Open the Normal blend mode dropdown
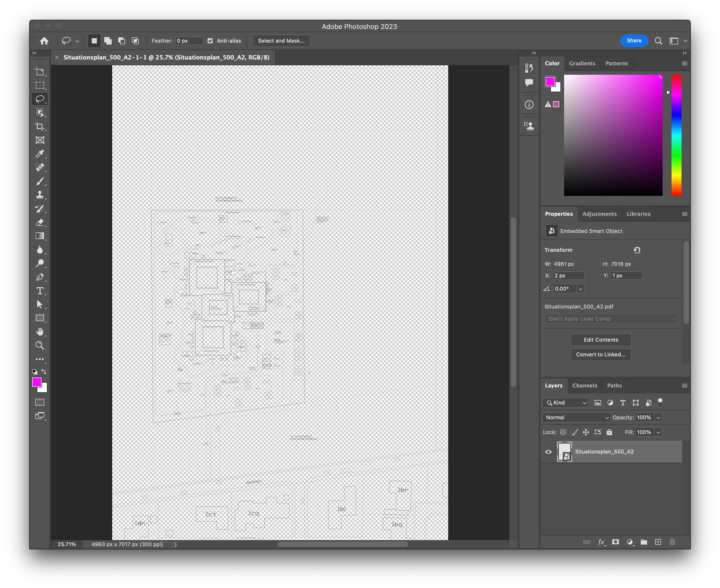The image size is (720, 588). tap(576, 417)
